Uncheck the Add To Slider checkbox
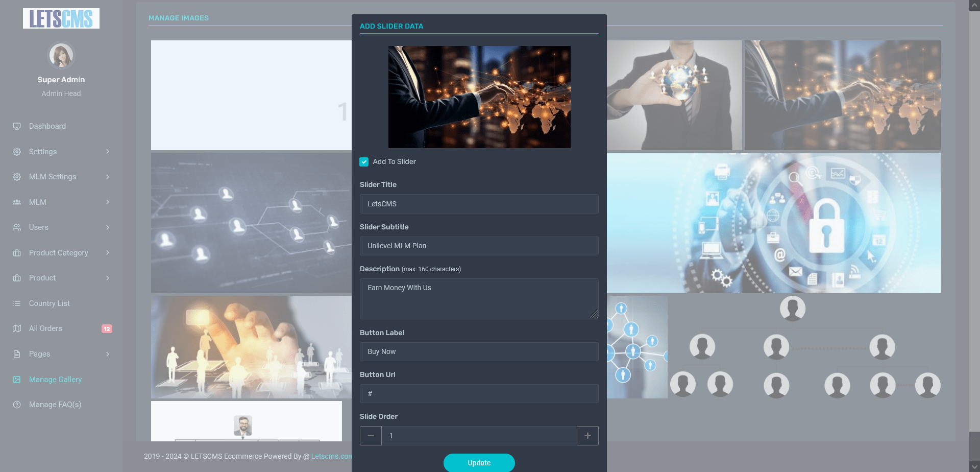Viewport: 980px width, 472px height. [364, 162]
